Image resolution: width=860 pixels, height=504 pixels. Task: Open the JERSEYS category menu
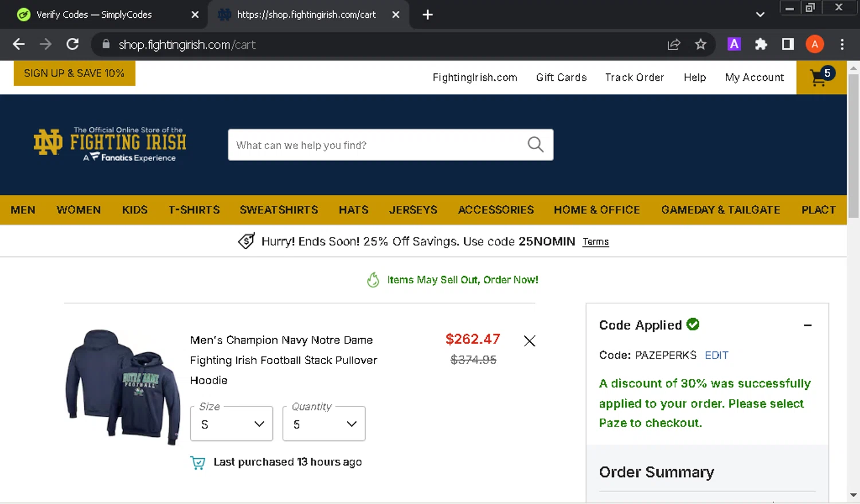coord(413,210)
